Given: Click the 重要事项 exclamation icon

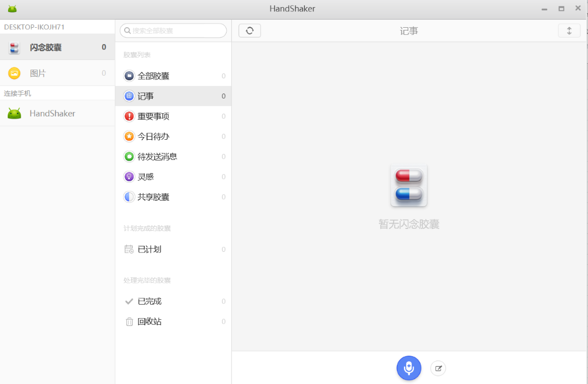Looking at the screenshot, I should pyautogui.click(x=129, y=116).
